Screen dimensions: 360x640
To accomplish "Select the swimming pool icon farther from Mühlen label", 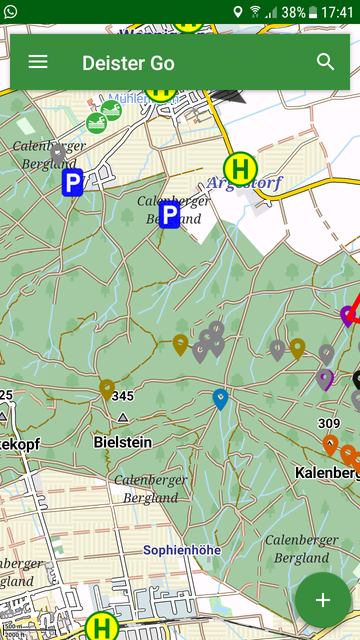I will pos(96,123).
